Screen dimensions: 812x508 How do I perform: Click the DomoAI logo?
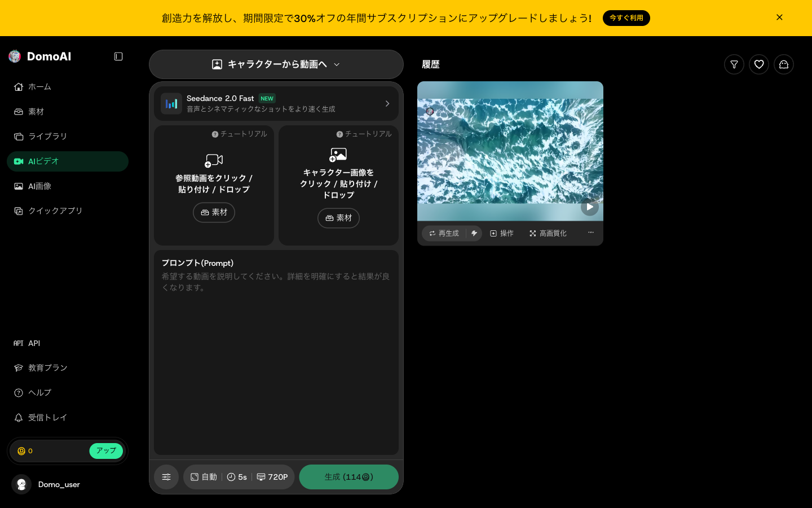[40, 56]
